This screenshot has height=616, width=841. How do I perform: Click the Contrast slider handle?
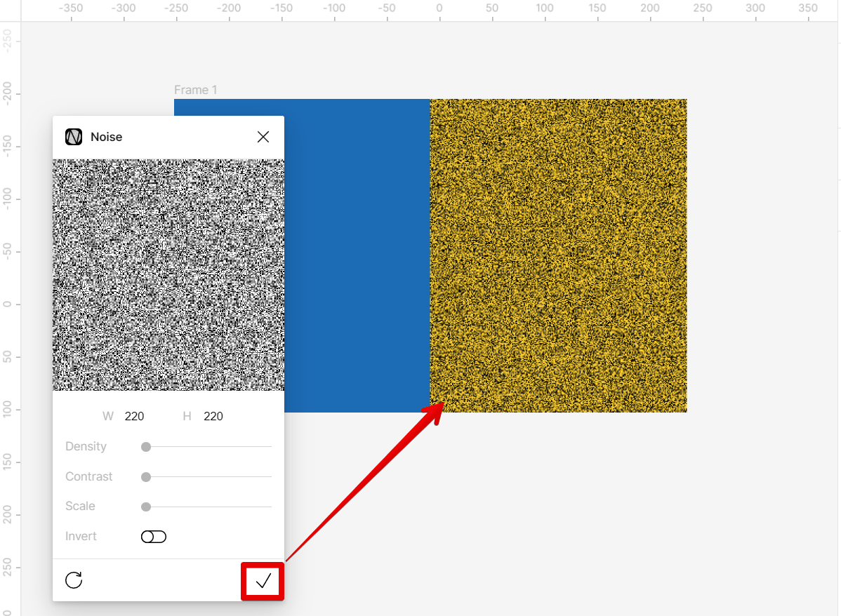pyautogui.click(x=145, y=476)
